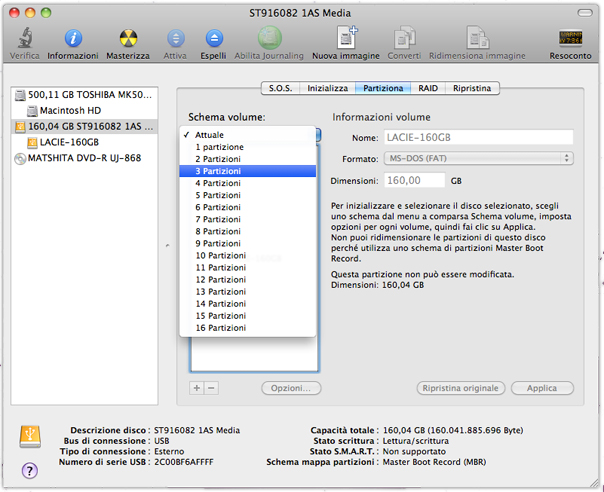Click the Masterizza burn icon
This screenshot has height=492, width=604.
(x=127, y=38)
